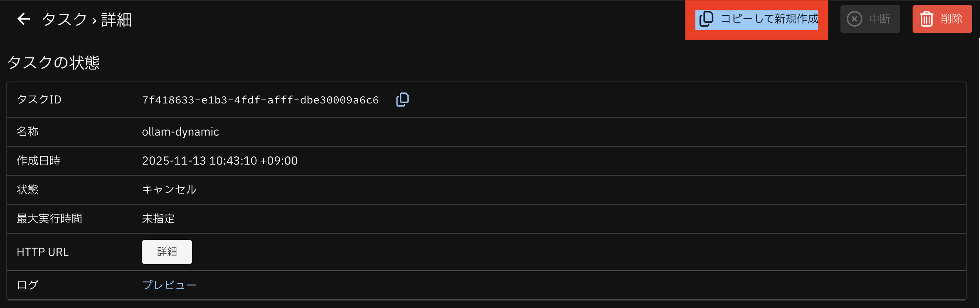Select the 詳細 breadcrumb title
This screenshot has width=980, height=308.
click(116, 20)
